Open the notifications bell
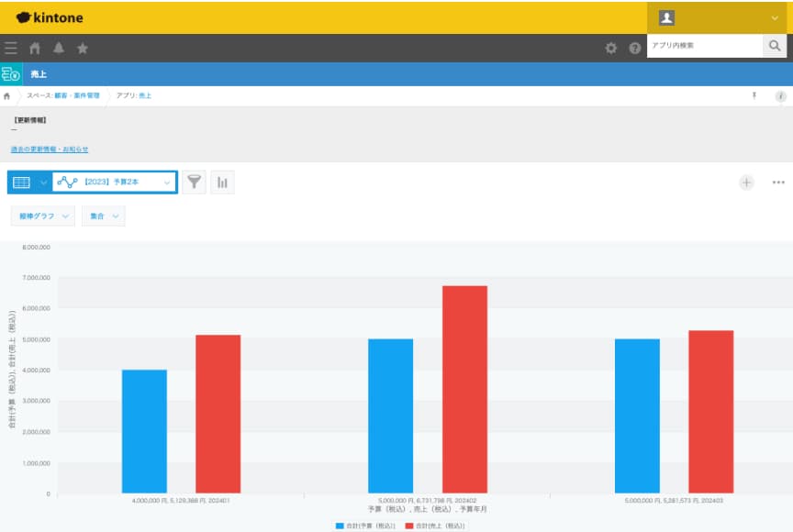The height and width of the screenshot is (532, 793). point(59,48)
